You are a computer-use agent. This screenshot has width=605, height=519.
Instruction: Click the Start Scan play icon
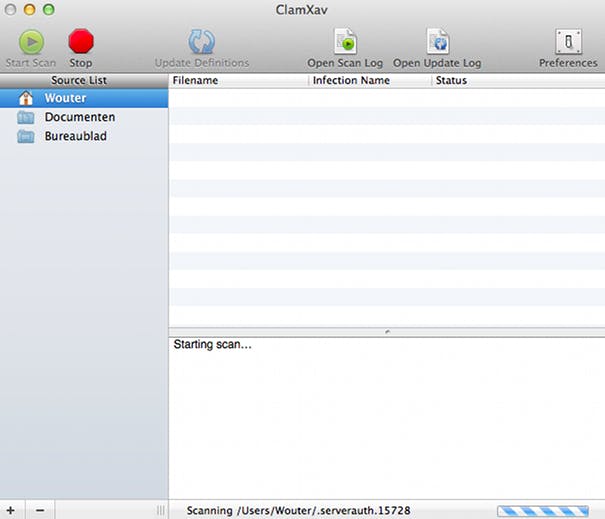31,42
